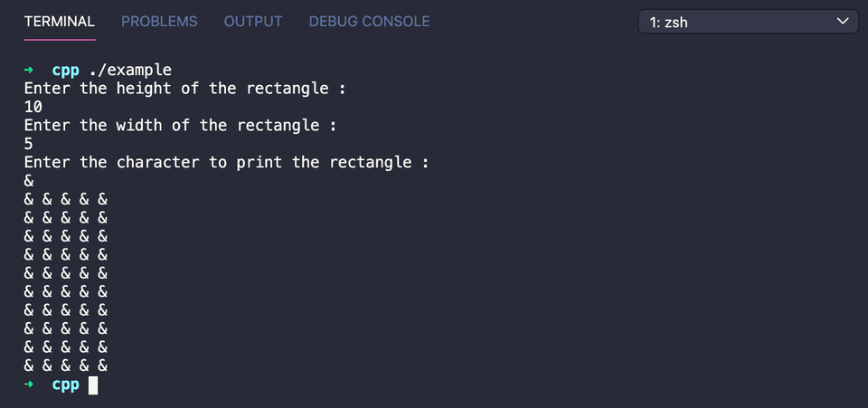Open the "1: zsh" terminal selector

747,22
